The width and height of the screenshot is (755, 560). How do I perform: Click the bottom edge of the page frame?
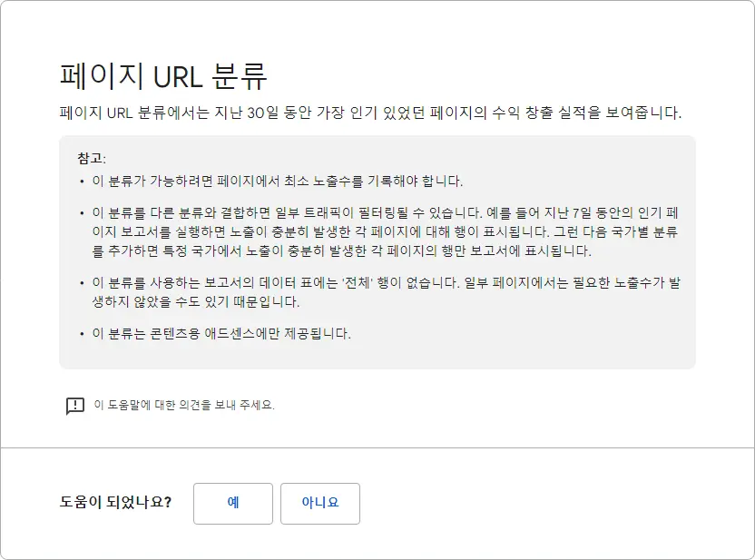[377, 555]
